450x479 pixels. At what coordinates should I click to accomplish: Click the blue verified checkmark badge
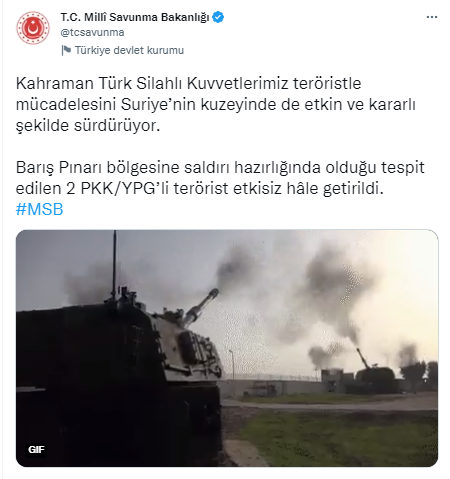click(x=218, y=17)
